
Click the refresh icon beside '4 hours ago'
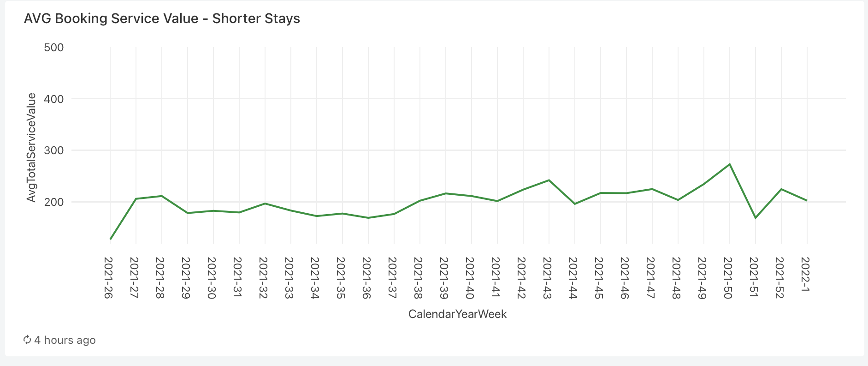(27, 340)
